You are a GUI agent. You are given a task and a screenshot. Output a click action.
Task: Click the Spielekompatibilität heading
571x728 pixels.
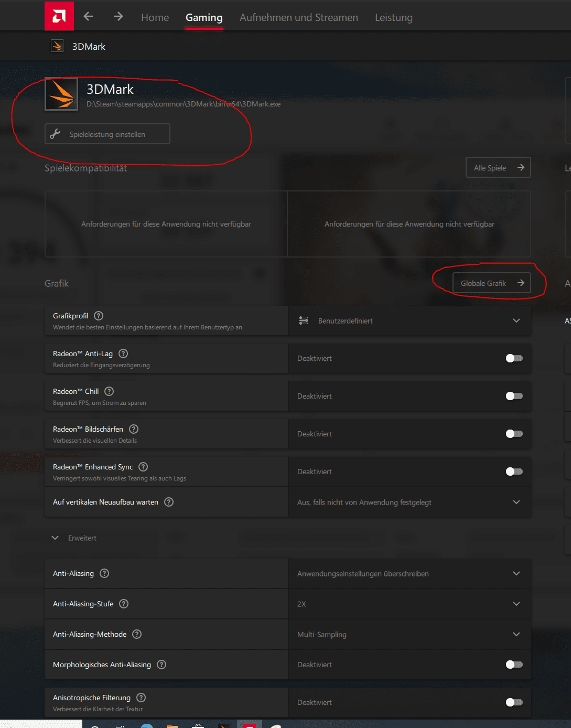tap(85, 168)
